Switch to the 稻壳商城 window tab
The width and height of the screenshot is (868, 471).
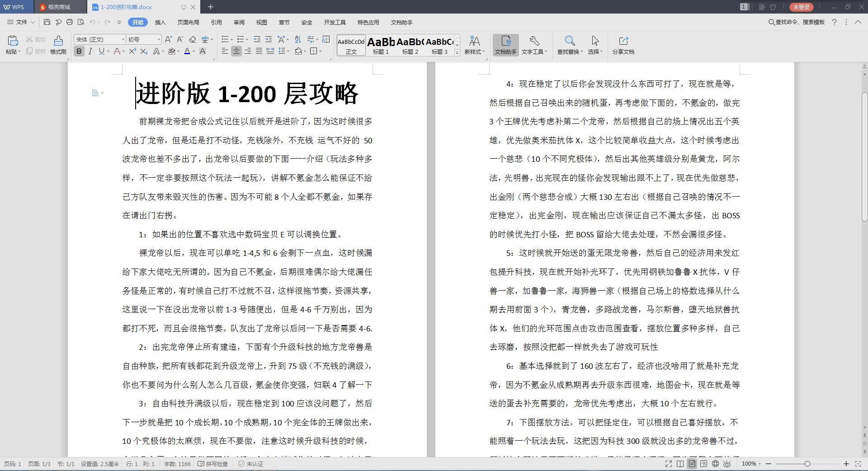(59, 7)
